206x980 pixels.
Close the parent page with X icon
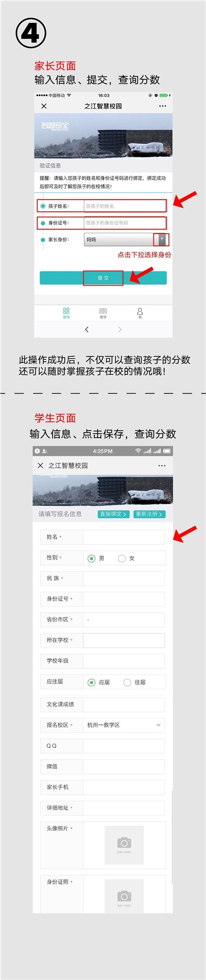44,106
